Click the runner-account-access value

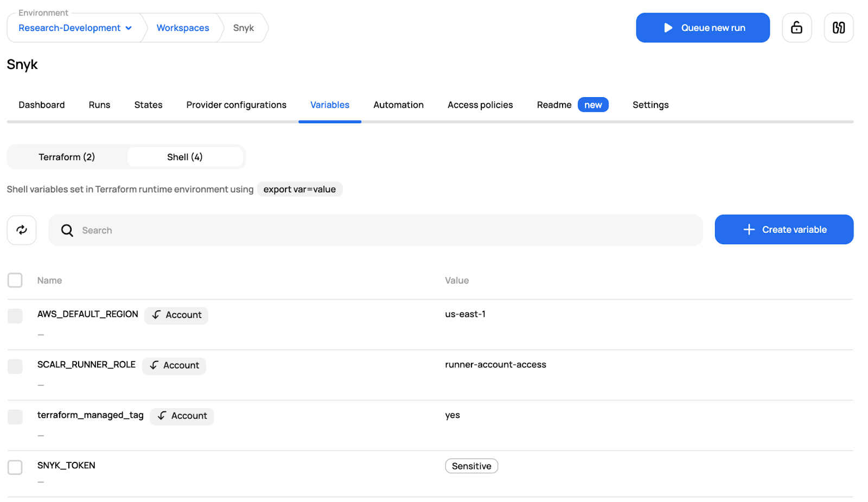click(x=496, y=365)
